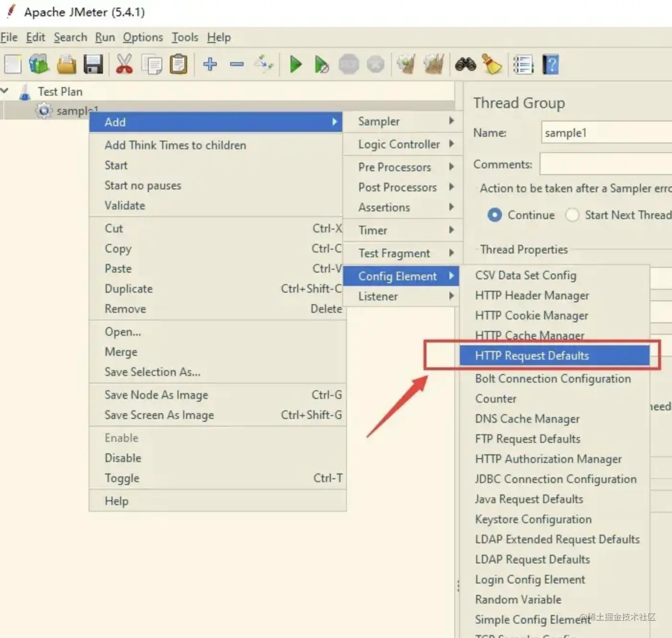The image size is (672, 638).
Task: Select Duplicate in the context menu
Action: [216, 288]
